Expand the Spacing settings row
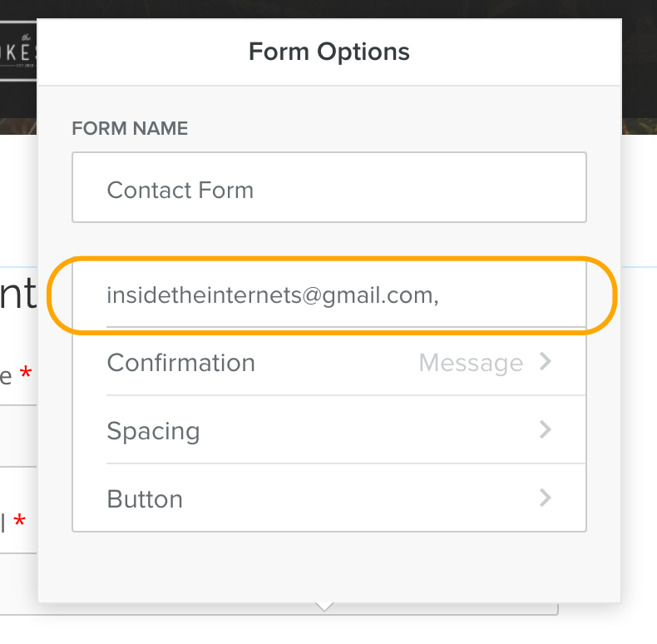 point(329,430)
